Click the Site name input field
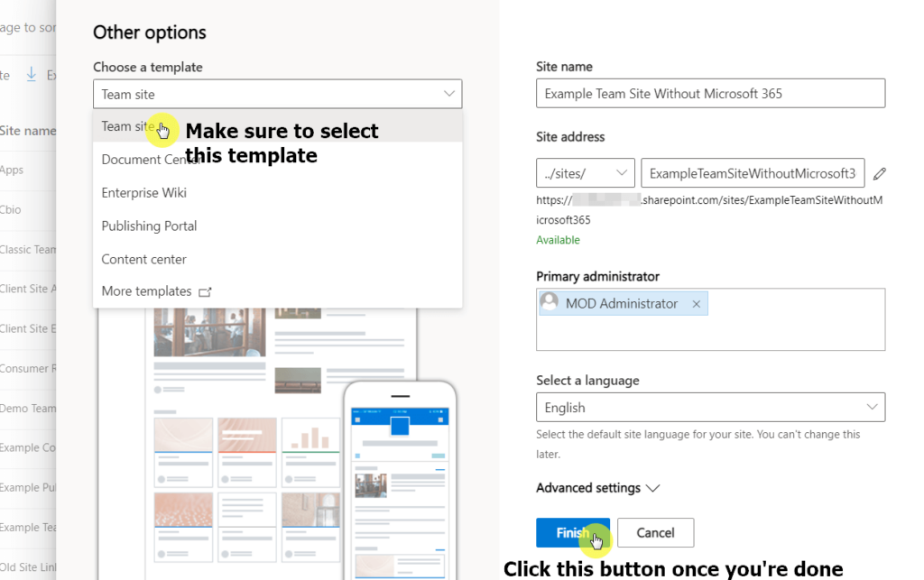The height and width of the screenshot is (580, 924). pos(710,94)
